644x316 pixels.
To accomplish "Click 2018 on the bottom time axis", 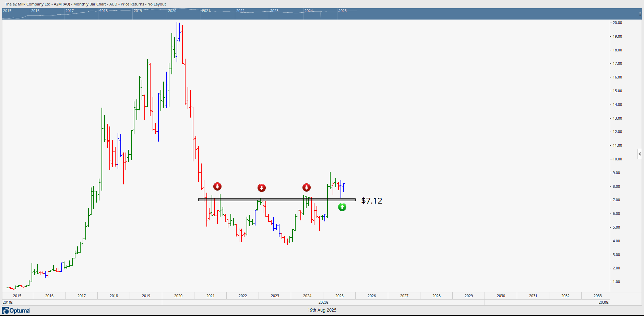I will tap(114, 296).
